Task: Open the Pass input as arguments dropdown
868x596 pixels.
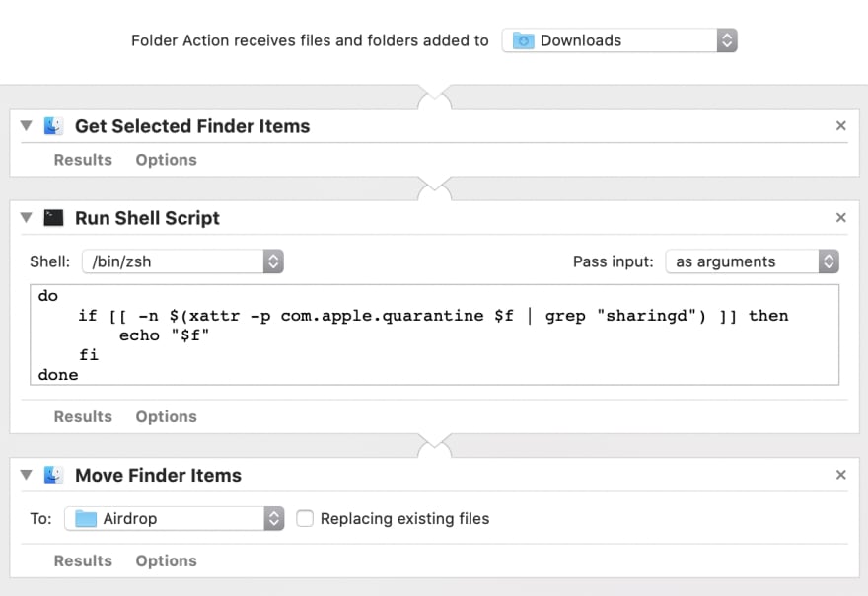Action: point(752,261)
